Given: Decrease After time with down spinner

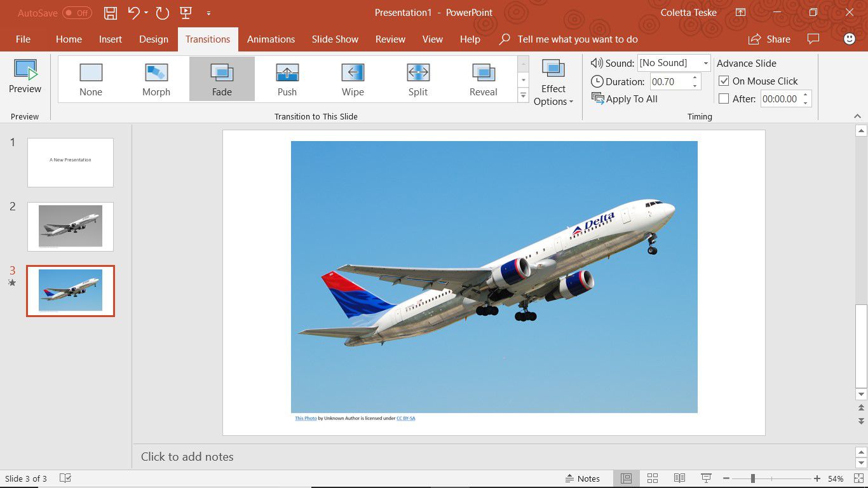Looking at the screenshot, I should pyautogui.click(x=806, y=102).
